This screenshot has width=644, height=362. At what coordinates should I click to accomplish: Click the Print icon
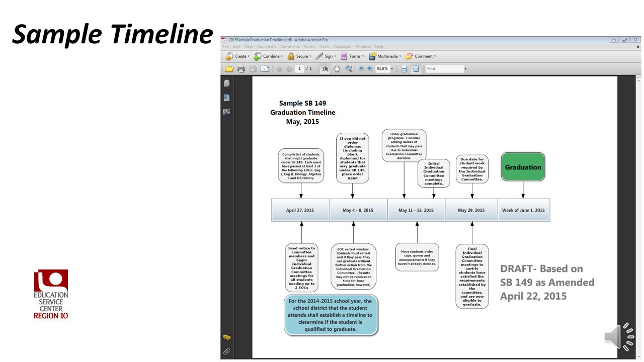[241, 69]
